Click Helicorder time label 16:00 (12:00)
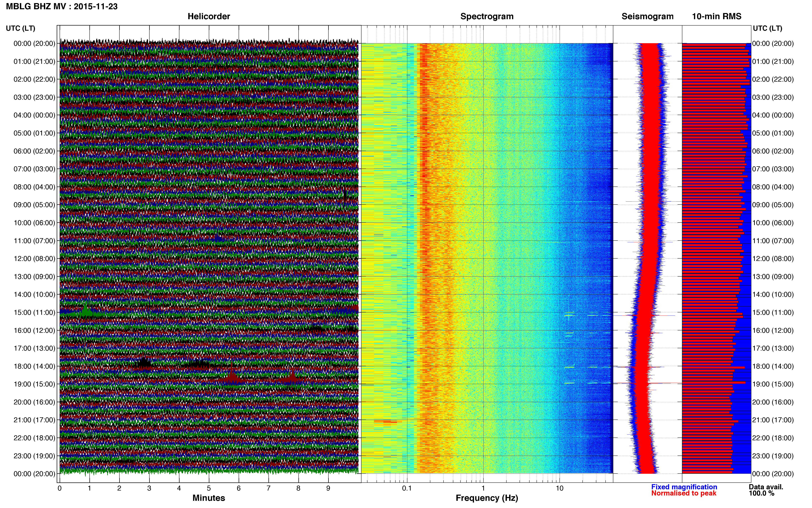812x508 pixels. coord(34,330)
